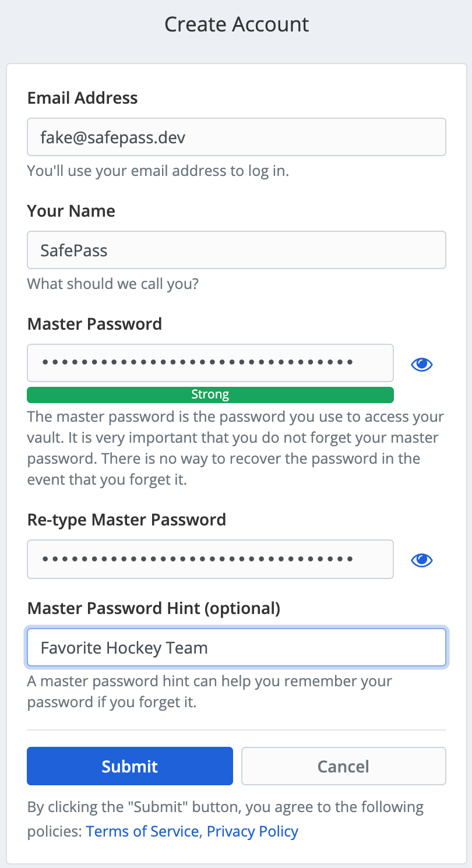472x868 pixels.
Task: Click the Your Name label
Action: 71,210
